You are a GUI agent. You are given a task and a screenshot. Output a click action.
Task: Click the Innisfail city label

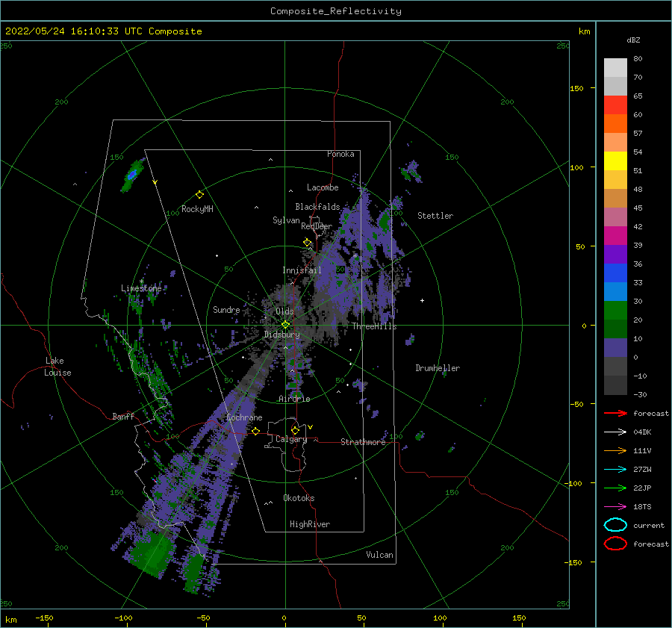coord(302,270)
